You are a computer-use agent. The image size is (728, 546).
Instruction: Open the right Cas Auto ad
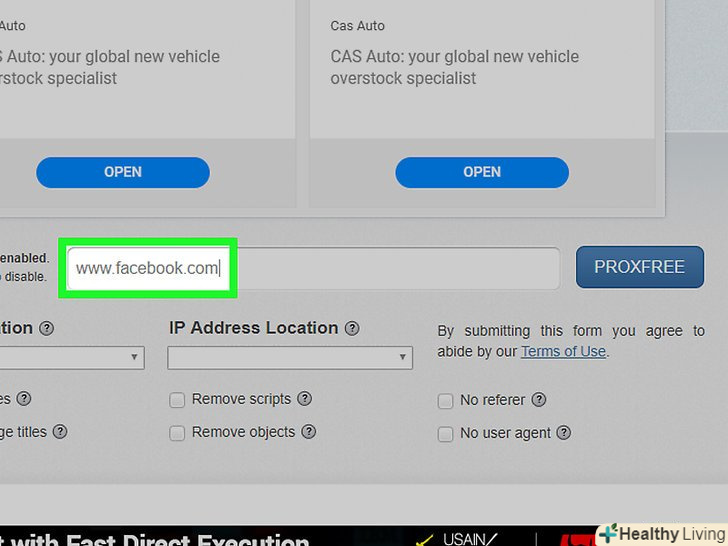tap(482, 172)
